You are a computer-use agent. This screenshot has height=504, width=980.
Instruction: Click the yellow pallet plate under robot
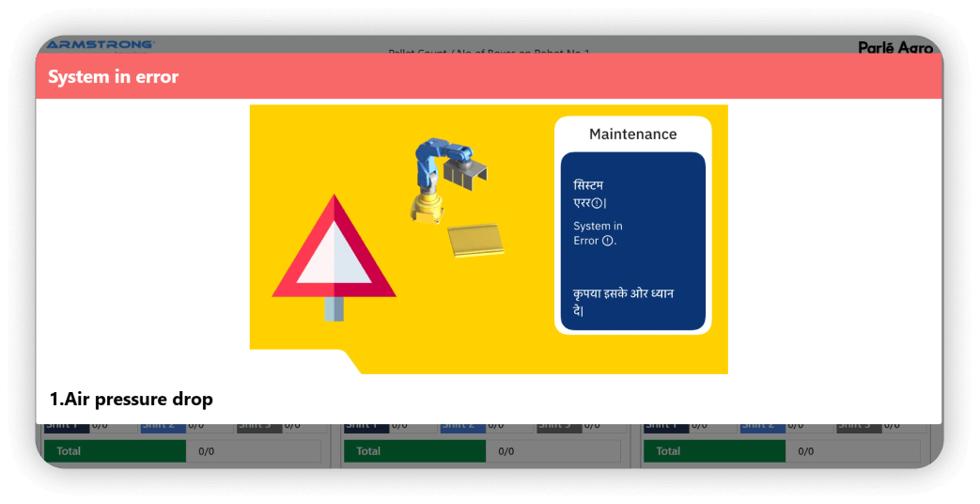(475, 241)
